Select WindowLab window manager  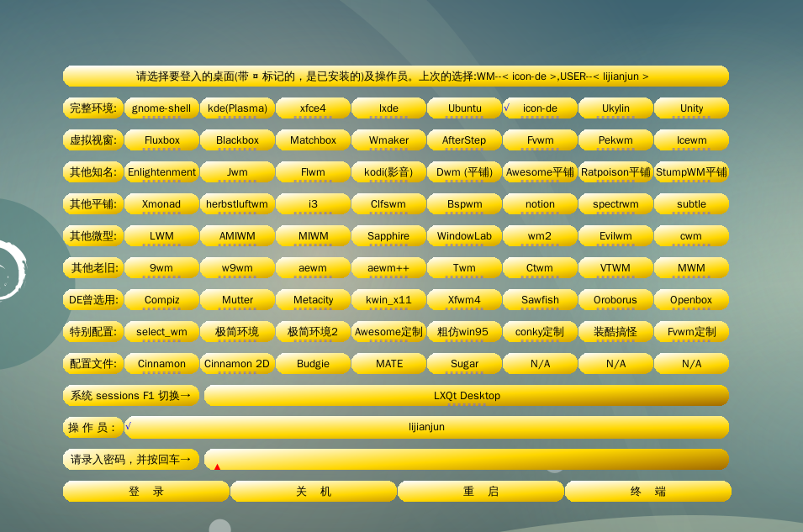click(x=464, y=236)
